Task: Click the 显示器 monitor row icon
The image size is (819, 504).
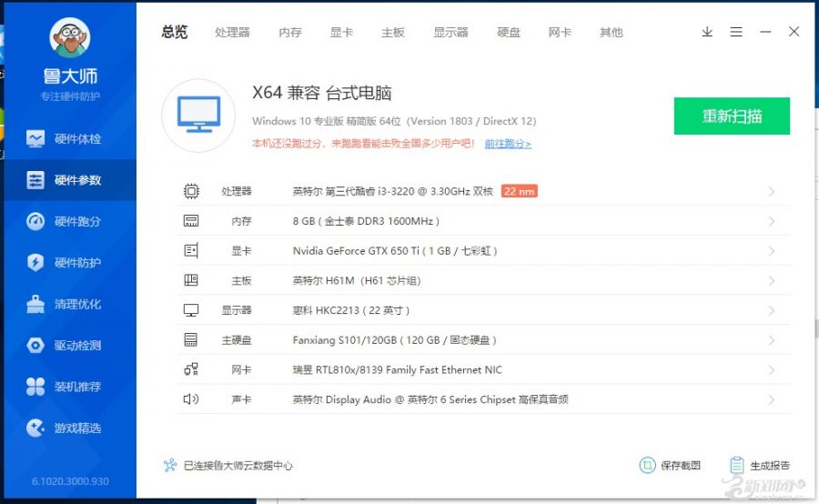Action: [x=191, y=310]
